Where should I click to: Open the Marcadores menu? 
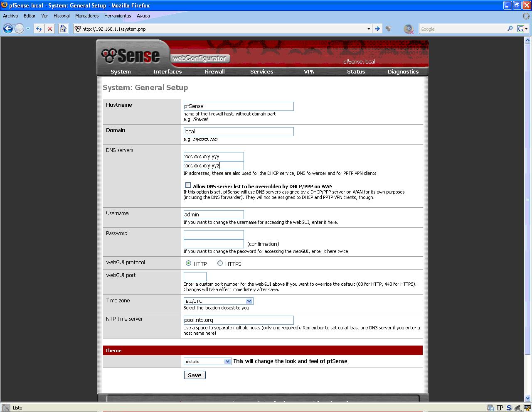click(x=87, y=16)
